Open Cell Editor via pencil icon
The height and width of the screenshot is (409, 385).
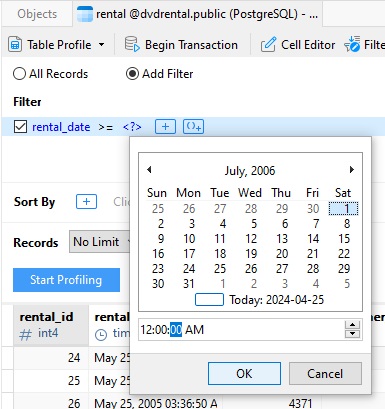(268, 44)
